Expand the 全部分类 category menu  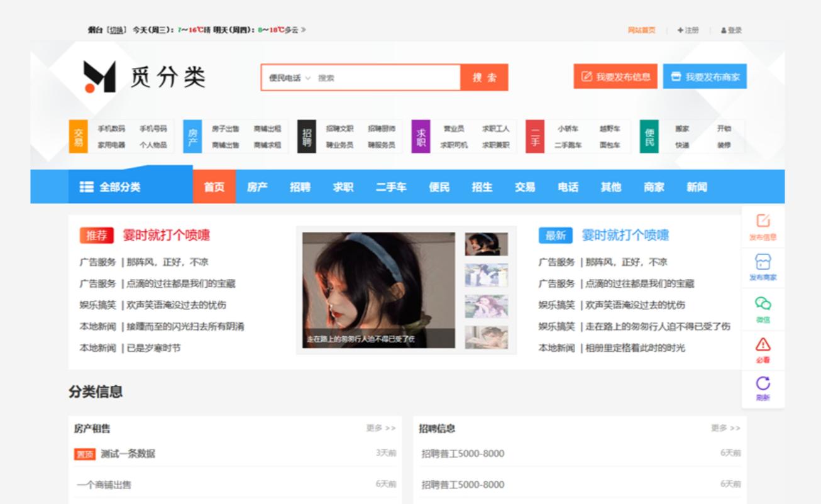131,187
